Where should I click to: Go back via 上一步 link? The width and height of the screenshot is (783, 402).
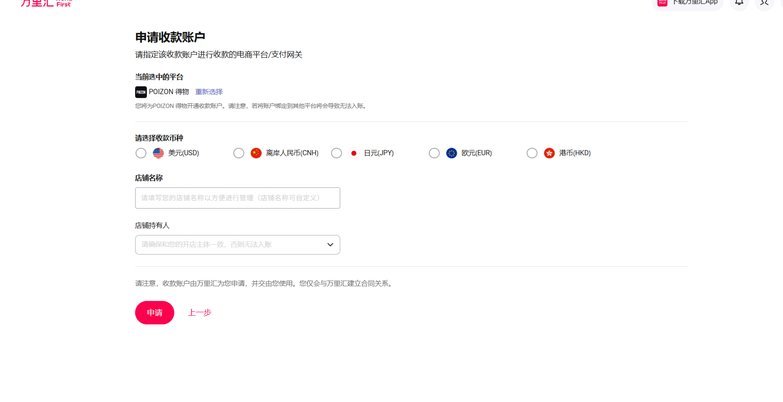(199, 313)
